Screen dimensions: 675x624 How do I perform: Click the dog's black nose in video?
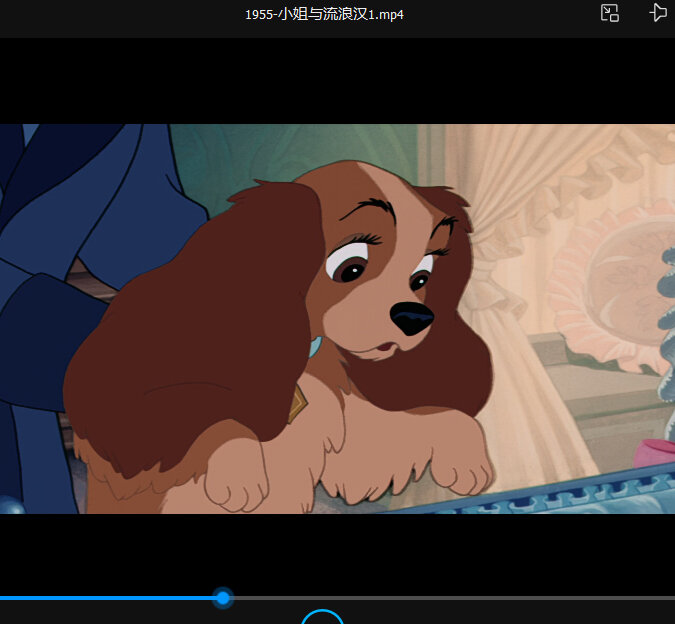click(x=412, y=318)
